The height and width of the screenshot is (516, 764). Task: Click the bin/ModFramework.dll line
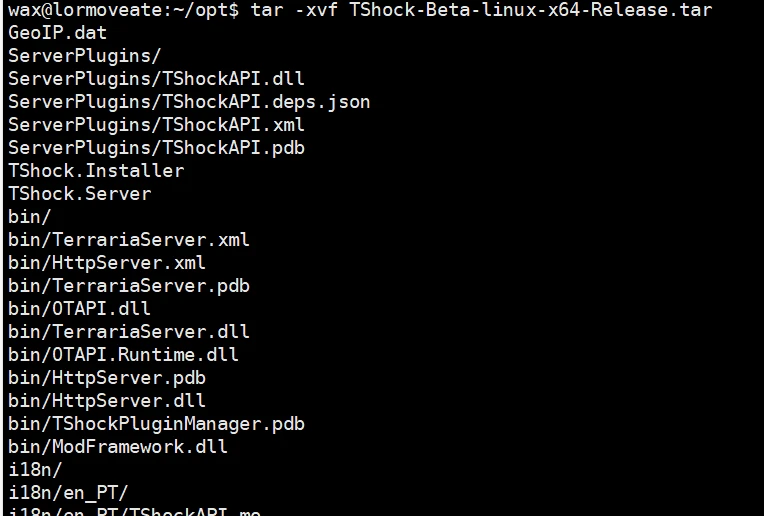coord(118,447)
